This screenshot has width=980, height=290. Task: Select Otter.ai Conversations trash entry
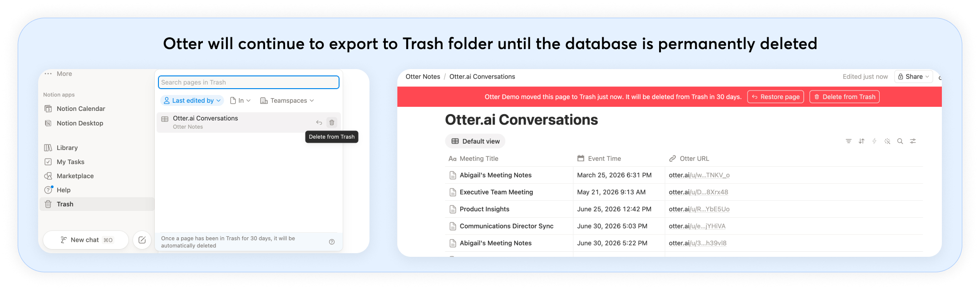pos(249,122)
